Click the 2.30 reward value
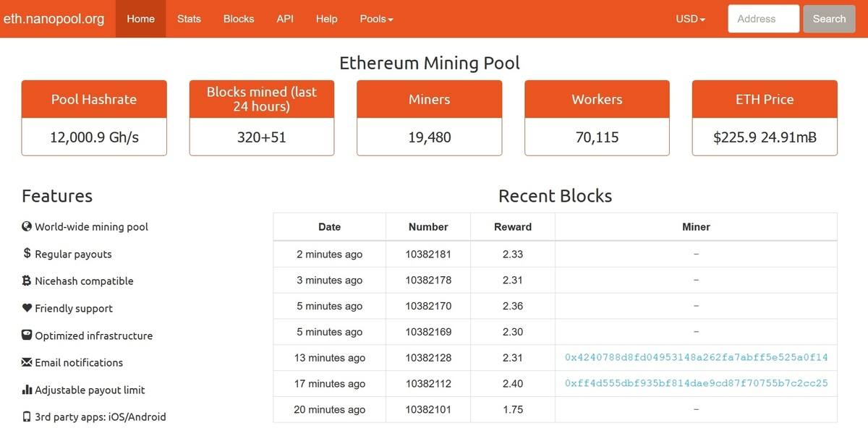Screen dimensions: 868x441 pos(513,332)
